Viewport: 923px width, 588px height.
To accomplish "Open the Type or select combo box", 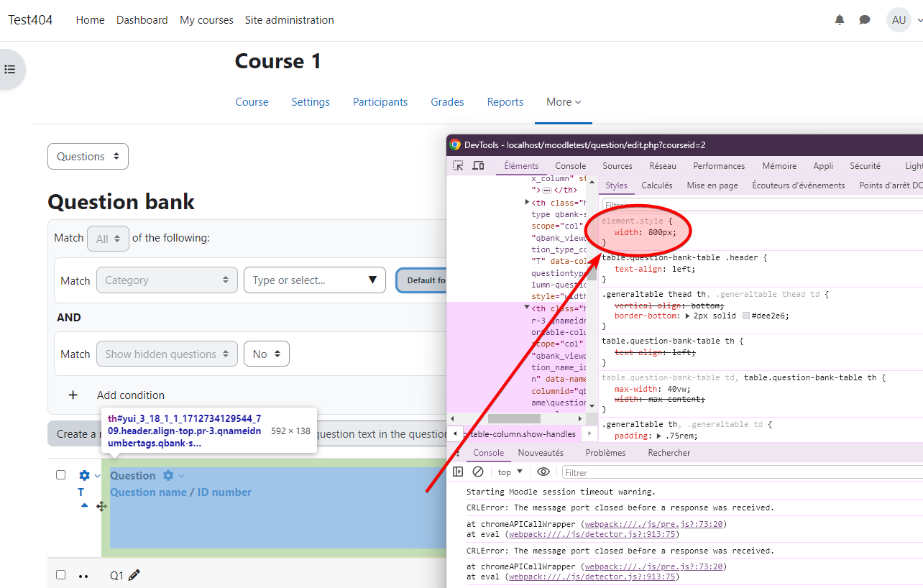I will [x=315, y=280].
